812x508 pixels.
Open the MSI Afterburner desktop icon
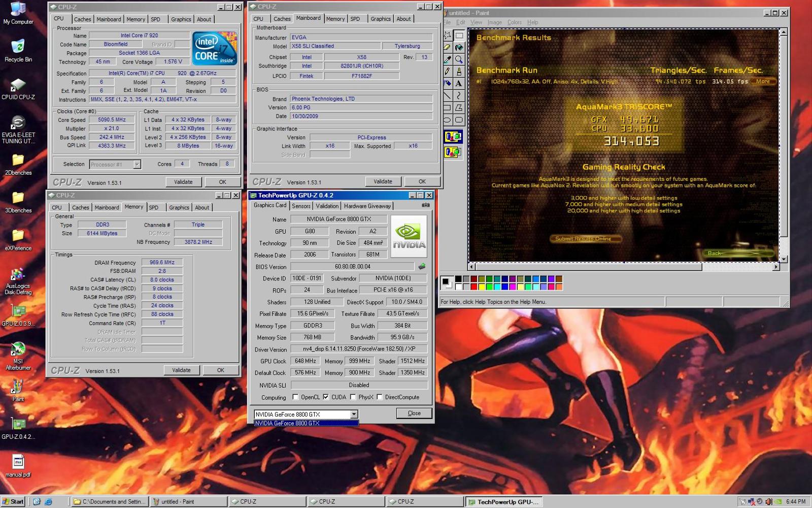click(x=18, y=356)
